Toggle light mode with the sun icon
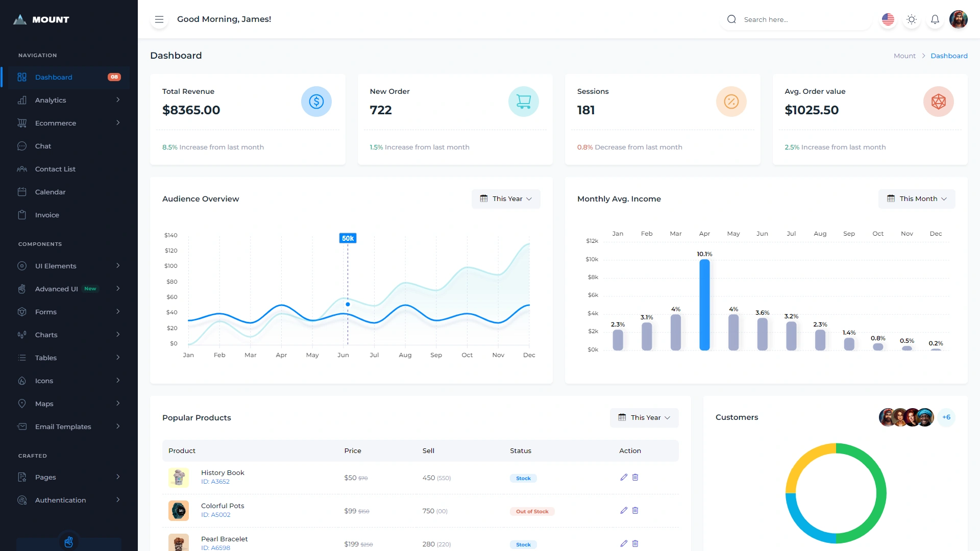The width and height of the screenshot is (980, 551). click(912, 19)
